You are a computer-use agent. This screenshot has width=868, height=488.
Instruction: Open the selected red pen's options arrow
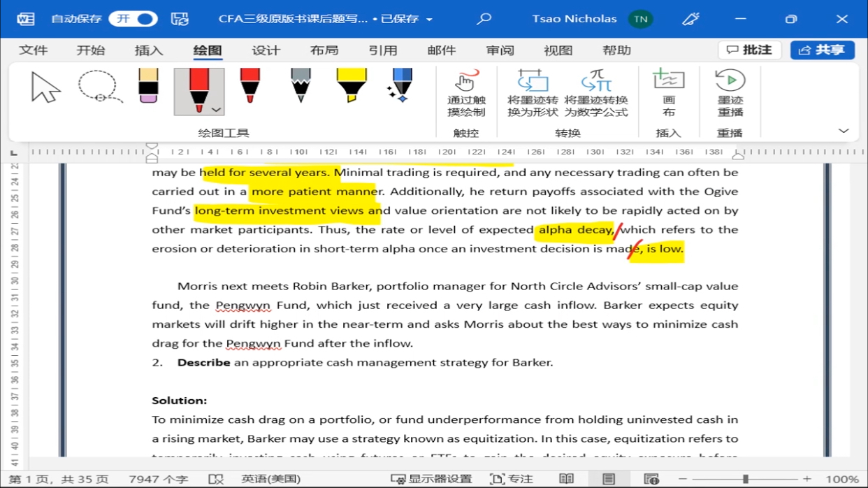[216, 110]
